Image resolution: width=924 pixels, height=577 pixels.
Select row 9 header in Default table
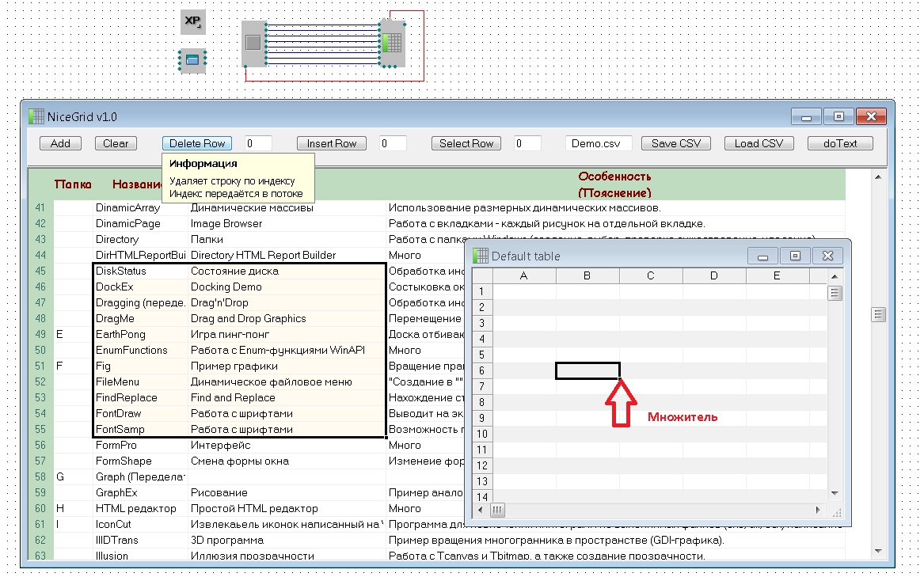click(481, 418)
